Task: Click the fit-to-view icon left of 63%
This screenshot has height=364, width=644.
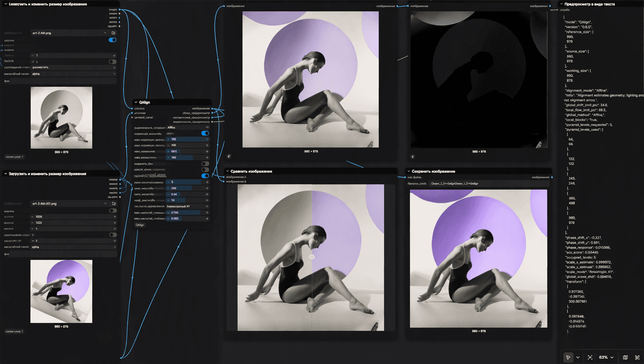Action: tap(590, 357)
